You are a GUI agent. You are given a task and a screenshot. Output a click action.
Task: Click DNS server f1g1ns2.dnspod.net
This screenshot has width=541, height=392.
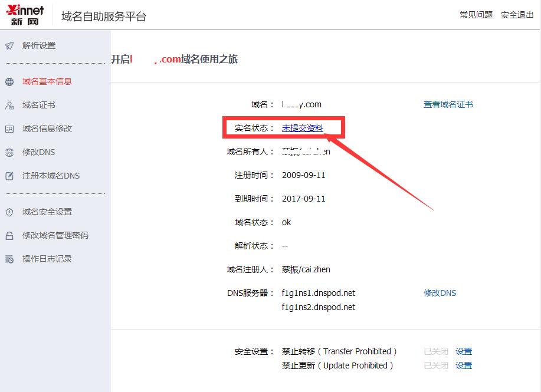tap(319, 307)
